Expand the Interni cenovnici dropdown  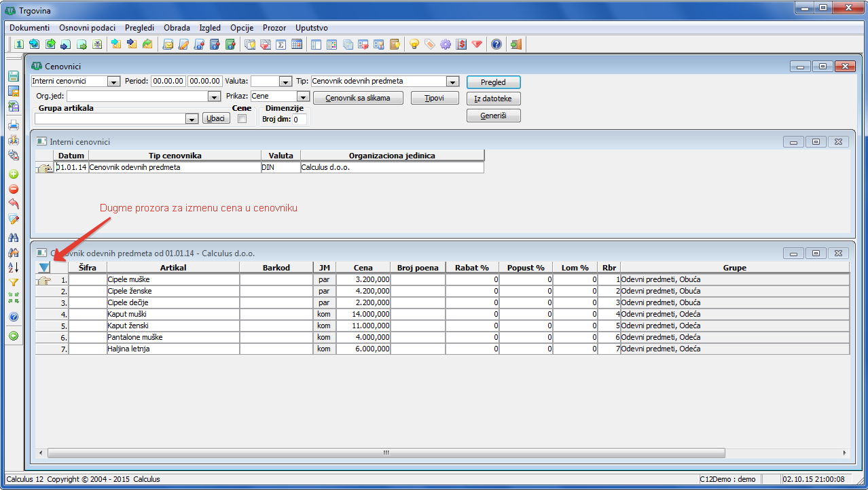click(113, 82)
